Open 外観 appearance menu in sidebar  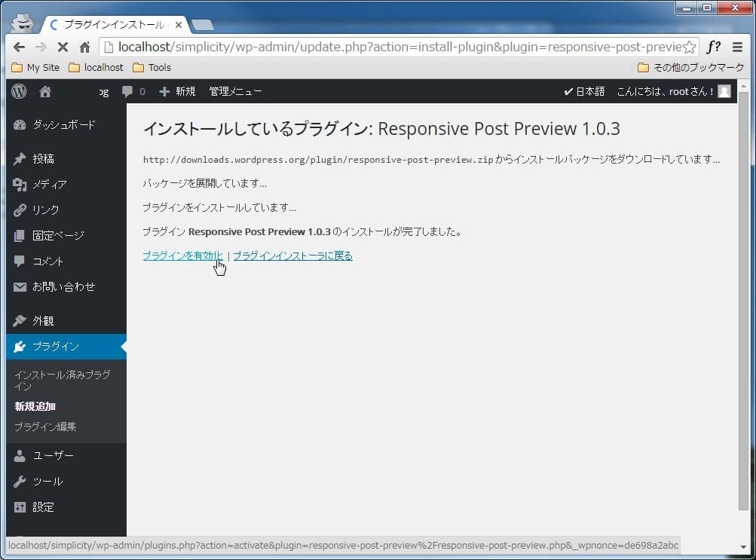click(x=44, y=321)
